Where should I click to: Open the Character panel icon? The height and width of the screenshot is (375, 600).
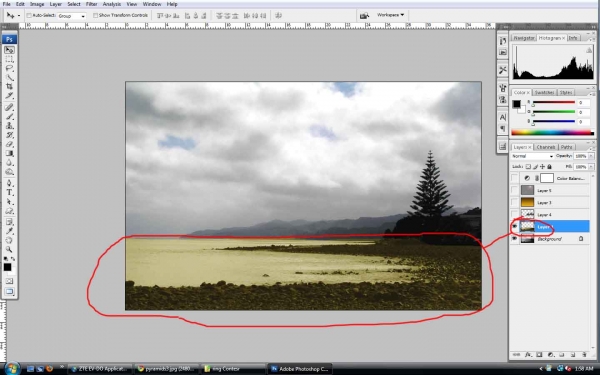pos(502,117)
